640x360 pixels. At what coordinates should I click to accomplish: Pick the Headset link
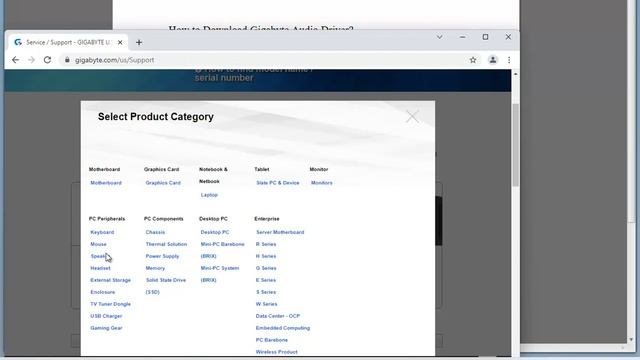(x=100, y=268)
